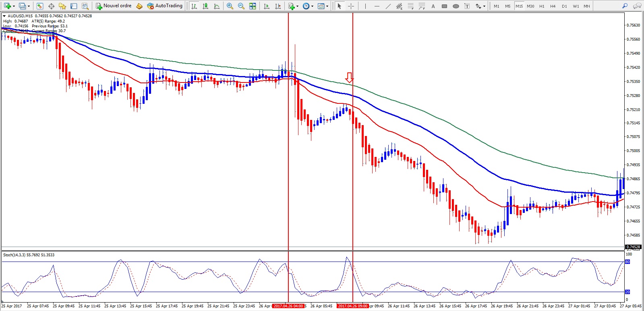The height and width of the screenshot is (311, 644).
Task: Switch chart to candlesticks mode
Action: (205, 6)
